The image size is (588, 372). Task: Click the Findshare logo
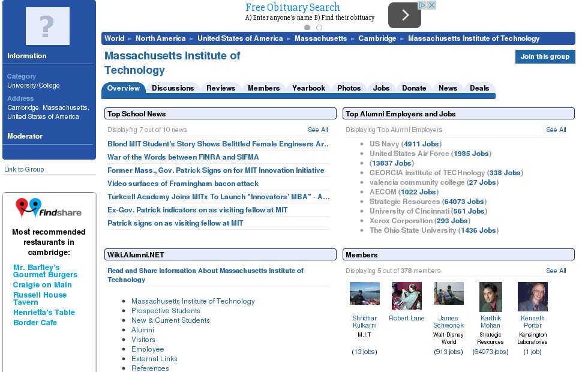(x=49, y=208)
